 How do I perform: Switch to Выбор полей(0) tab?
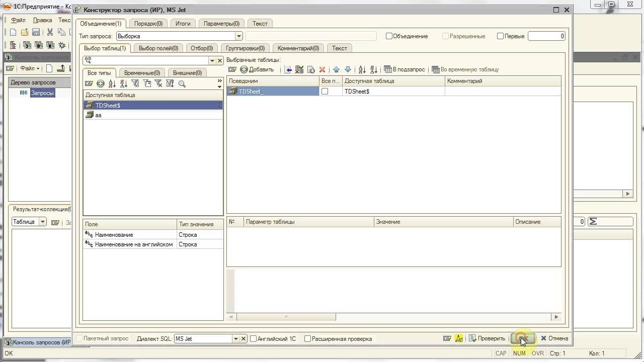[x=158, y=48]
